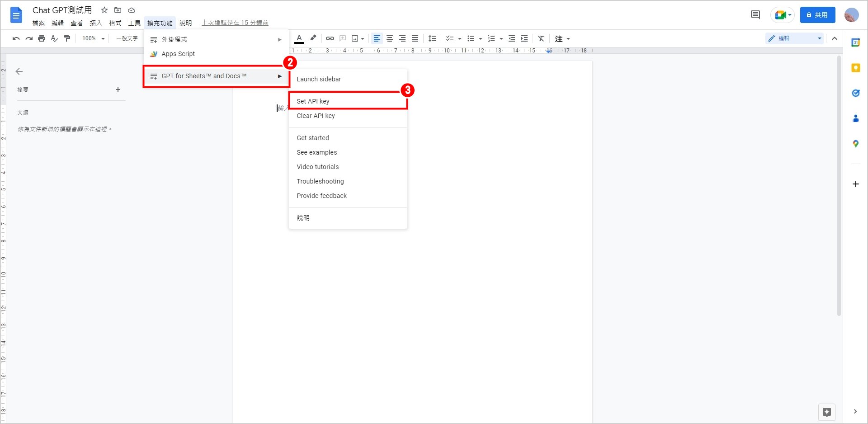Select the paint format tool
868x424 pixels.
[x=67, y=38]
